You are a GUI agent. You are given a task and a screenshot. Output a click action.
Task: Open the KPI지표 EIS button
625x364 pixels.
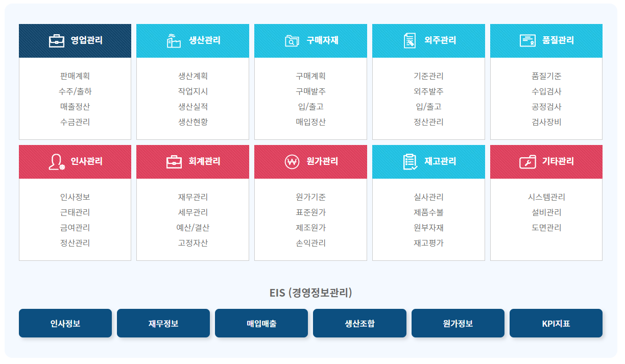pos(556,323)
